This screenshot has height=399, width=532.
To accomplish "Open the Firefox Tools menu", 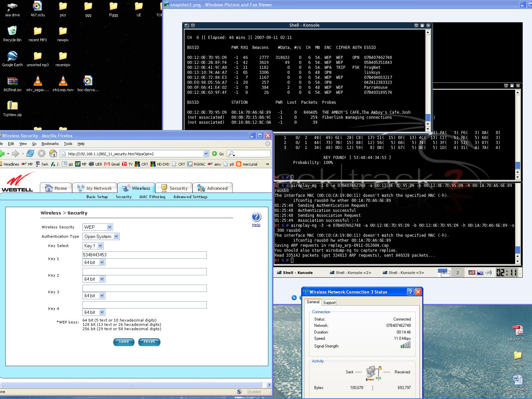I will pyautogui.click(x=68, y=144).
